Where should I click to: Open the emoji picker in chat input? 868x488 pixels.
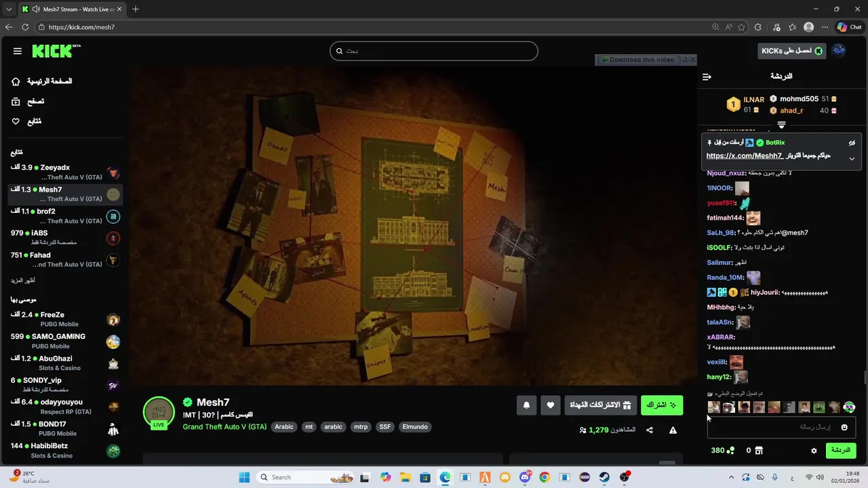(x=844, y=427)
